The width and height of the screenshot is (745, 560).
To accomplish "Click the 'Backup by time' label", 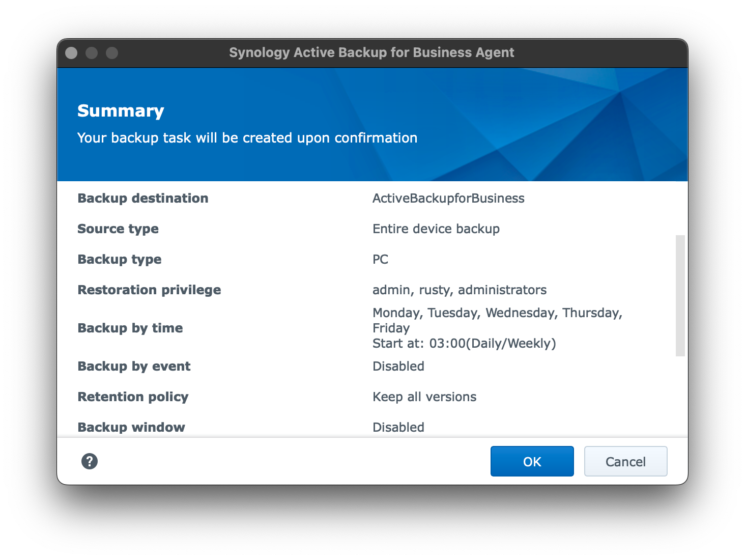I will 130,328.
